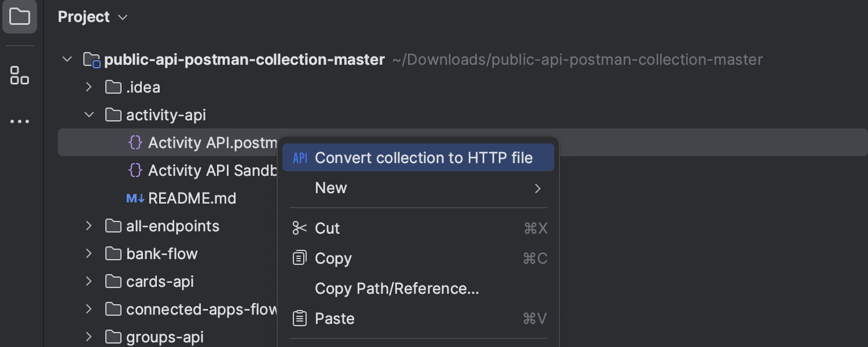Open the Project tool window icon
868x347 pixels.
click(20, 17)
